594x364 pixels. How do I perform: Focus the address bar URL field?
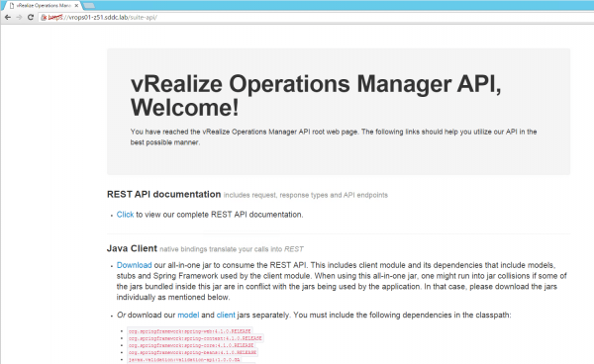[x=315, y=18]
